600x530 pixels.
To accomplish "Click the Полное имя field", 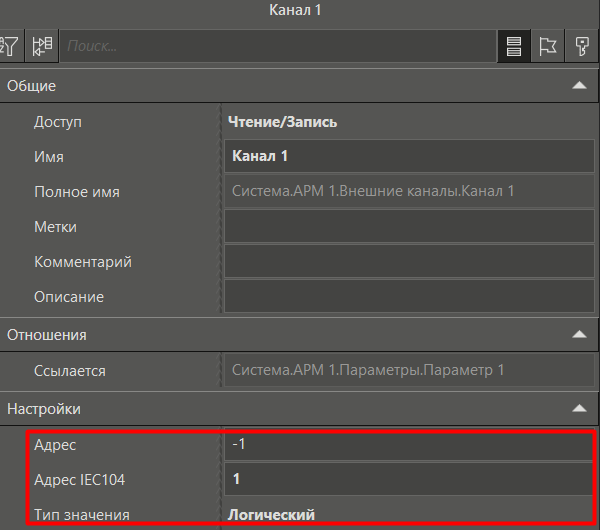I will [409, 191].
